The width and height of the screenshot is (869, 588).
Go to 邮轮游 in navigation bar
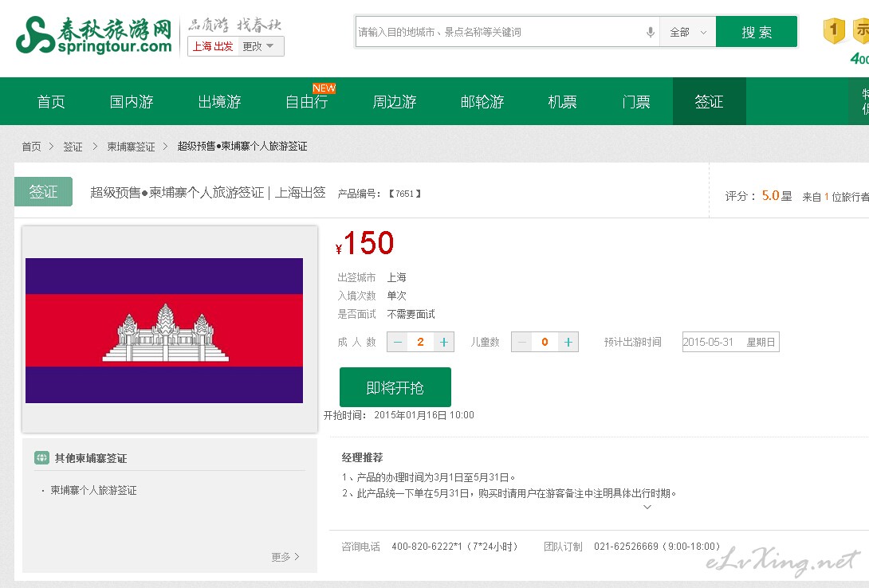pos(482,102)
